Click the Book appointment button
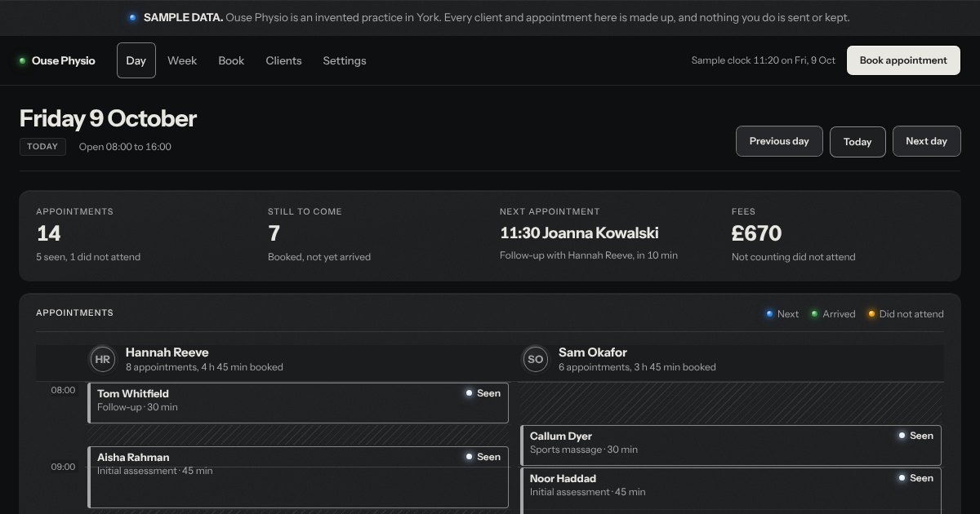 [903, 60]
